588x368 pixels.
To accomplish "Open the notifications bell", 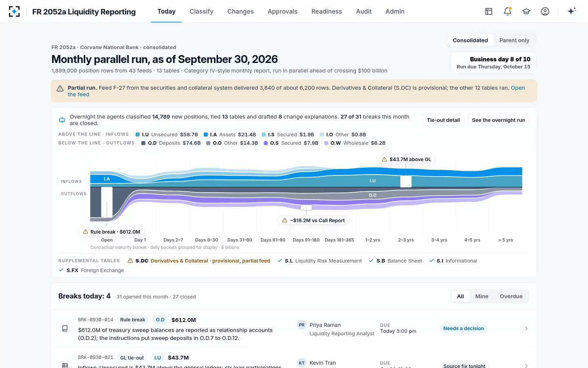I will (508, 11).
